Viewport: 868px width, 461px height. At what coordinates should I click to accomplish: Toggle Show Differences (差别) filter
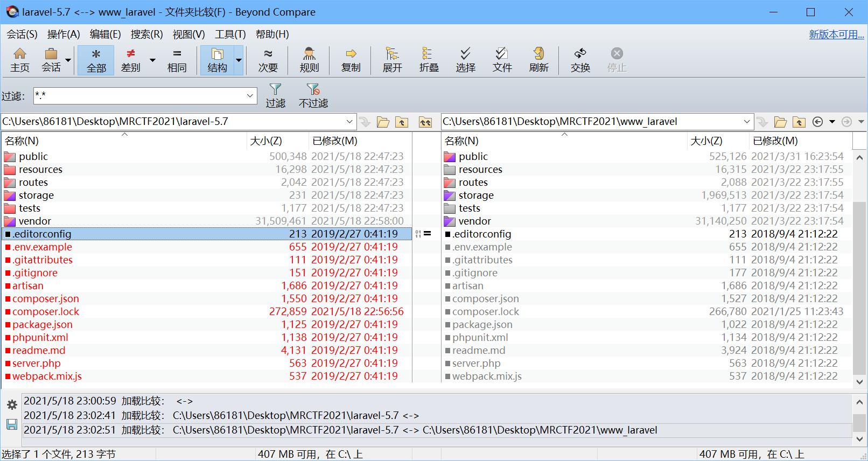(131, 60)
